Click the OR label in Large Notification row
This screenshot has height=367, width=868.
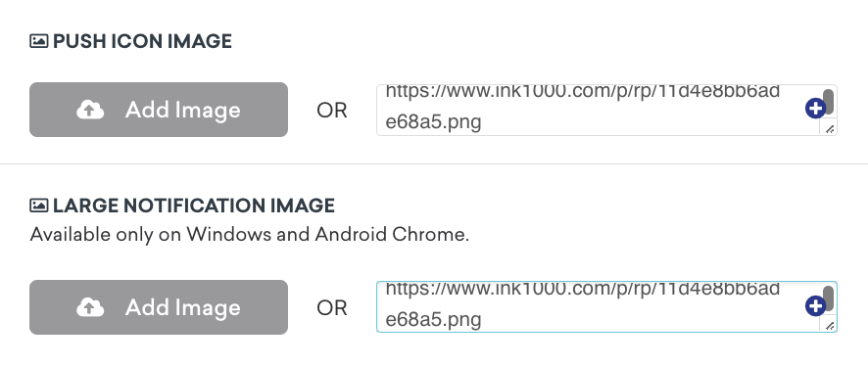coord(332,308)
